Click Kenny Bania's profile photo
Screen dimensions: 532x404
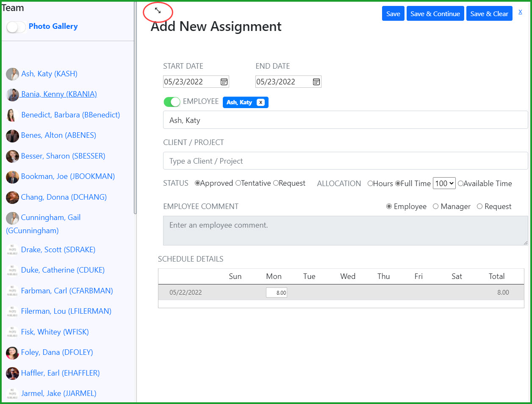(12, 95)
